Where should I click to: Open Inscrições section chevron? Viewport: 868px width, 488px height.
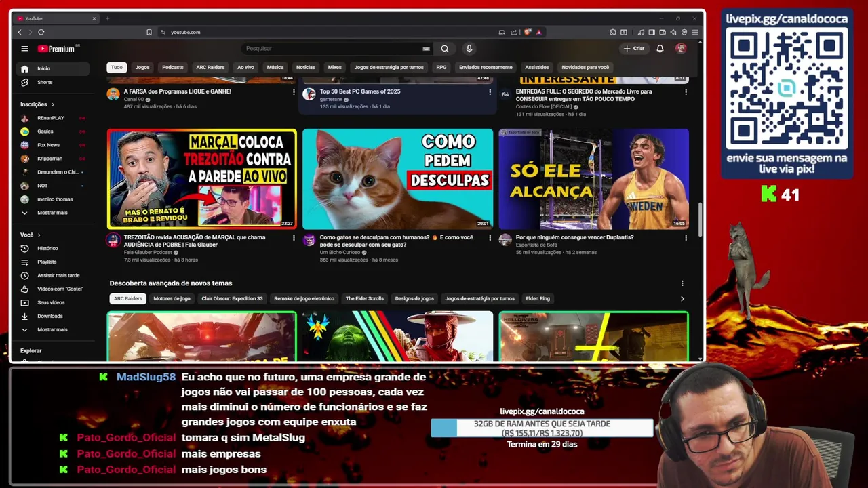[x=52, y=104]
